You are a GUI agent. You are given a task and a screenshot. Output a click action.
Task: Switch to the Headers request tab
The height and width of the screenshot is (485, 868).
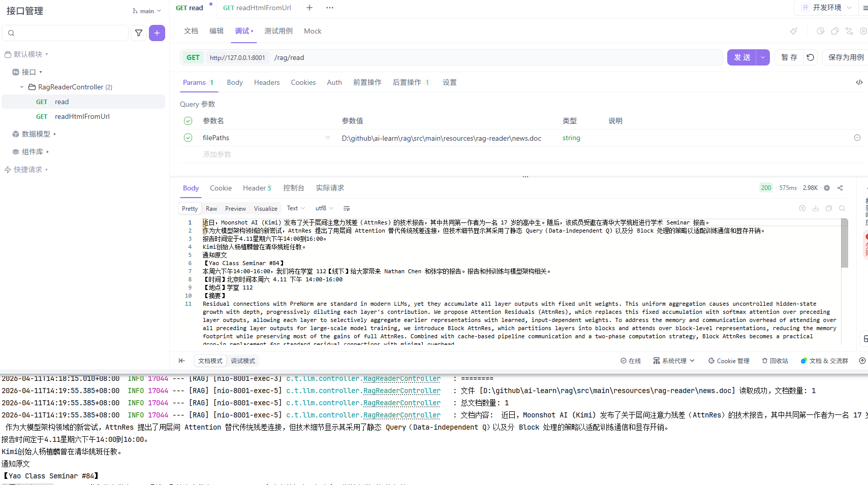coord(267,82)
